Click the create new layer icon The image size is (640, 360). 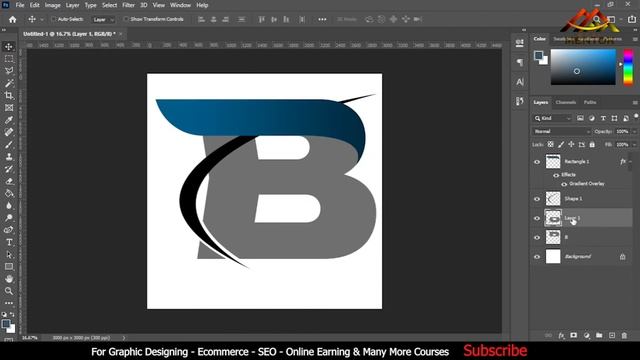coord(612,336)
